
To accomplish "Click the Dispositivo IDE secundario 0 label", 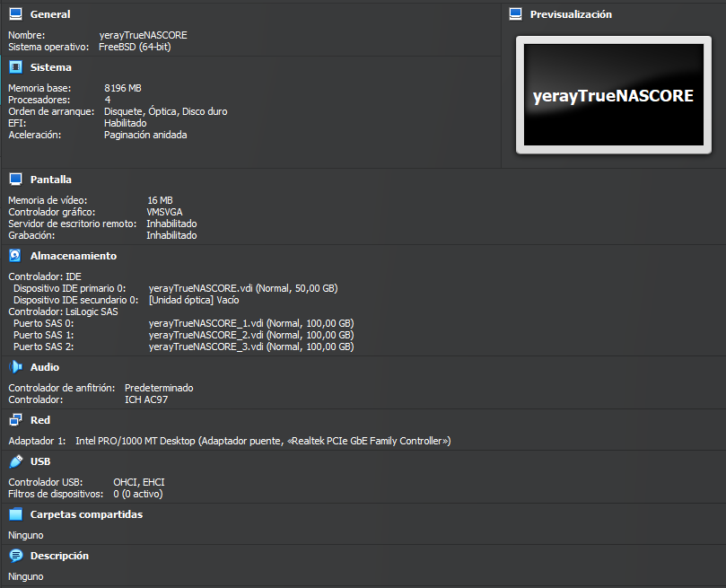I will click(76, 300).
